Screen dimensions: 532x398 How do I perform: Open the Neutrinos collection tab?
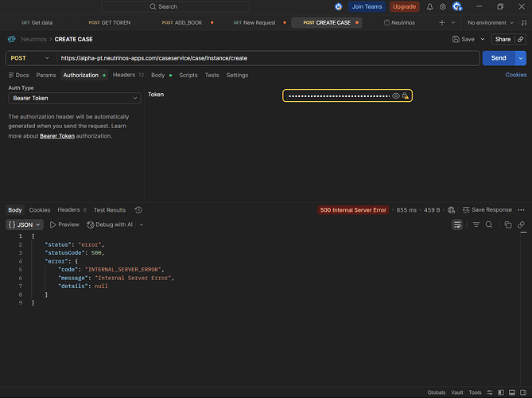coord(399,23)
